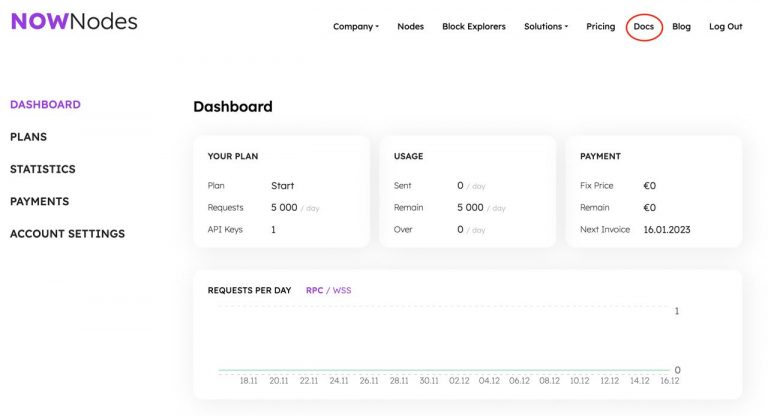Click the NOWNodes logo
Screen dimensions: 768x416
click(x=74, y=22)
